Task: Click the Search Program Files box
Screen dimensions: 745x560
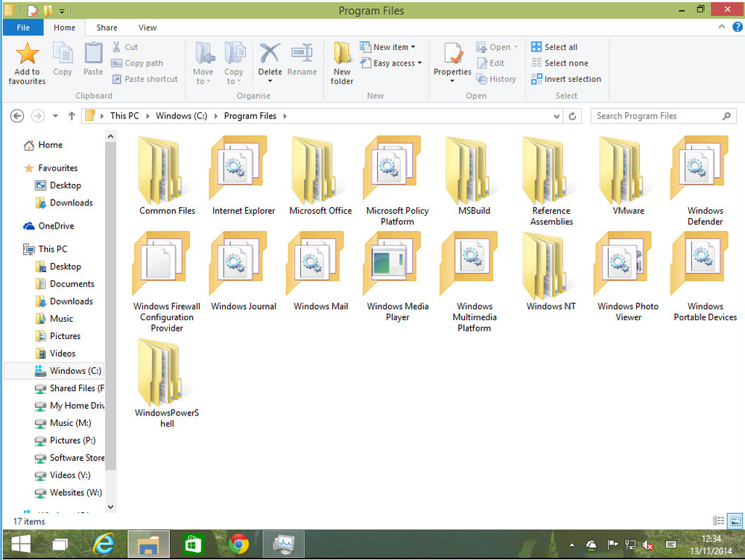Action: [x=663, y=116]
